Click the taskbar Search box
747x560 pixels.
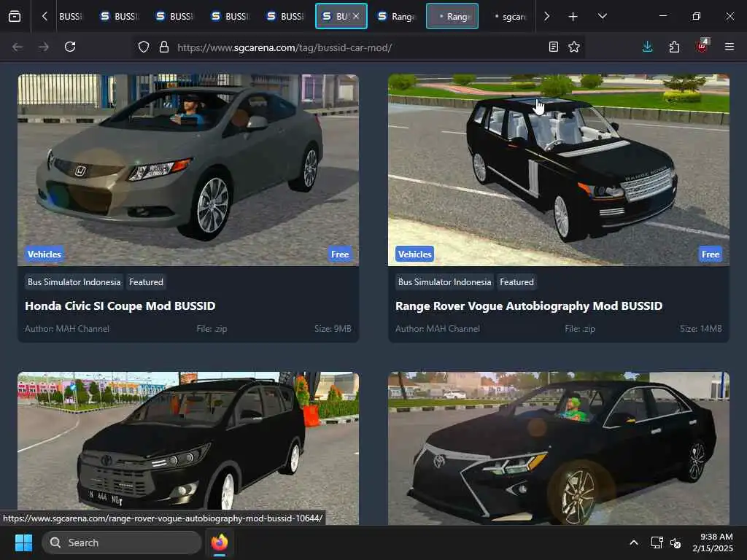click(x=122, y=542)
